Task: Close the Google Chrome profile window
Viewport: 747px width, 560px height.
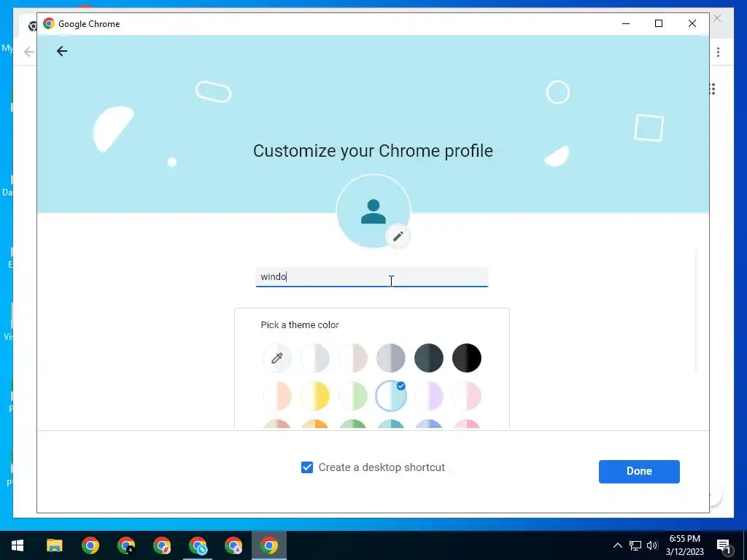Action: click(692, 23)
